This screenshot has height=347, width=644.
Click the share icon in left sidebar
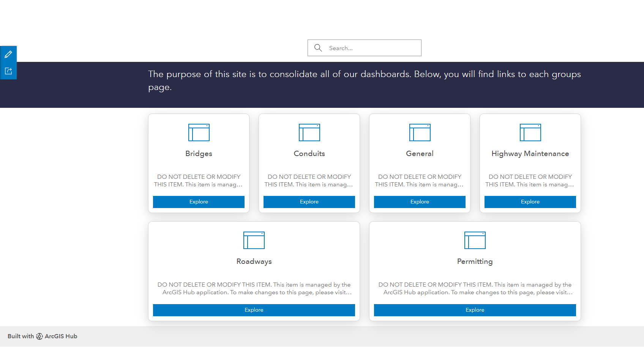8,71
